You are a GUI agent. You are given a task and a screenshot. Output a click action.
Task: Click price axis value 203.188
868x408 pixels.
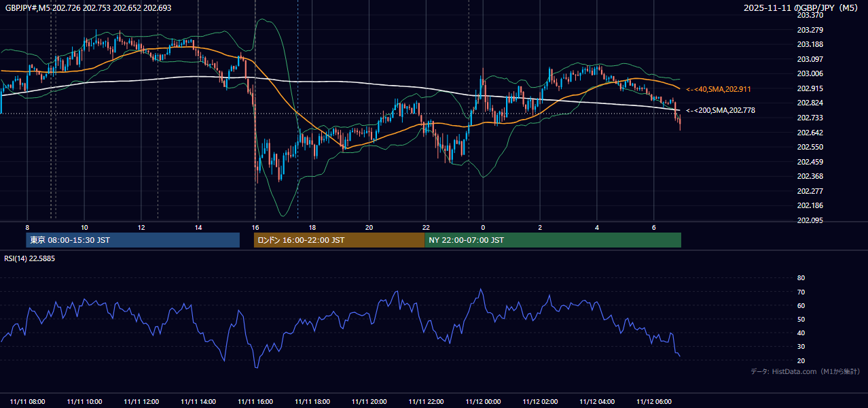click(x=810, y=44)
